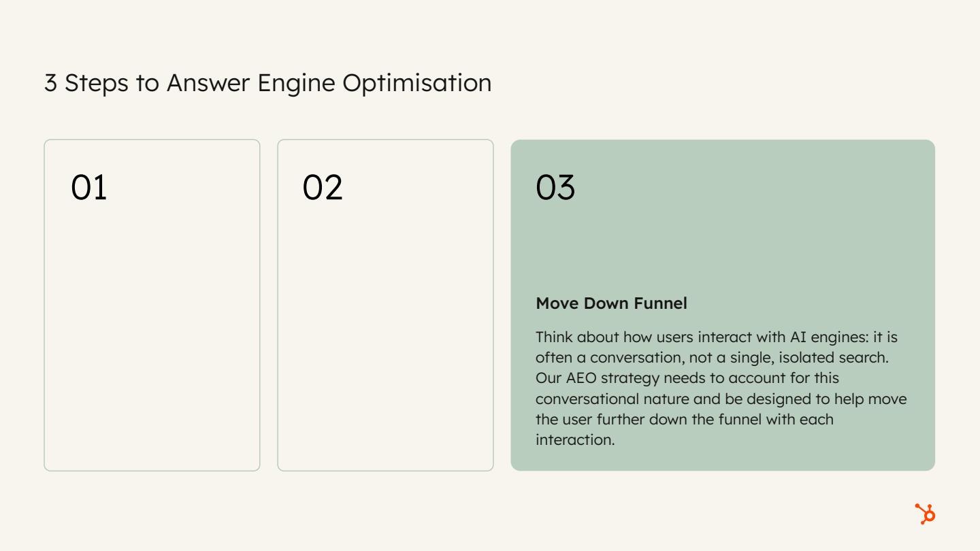Viewport: 980px width, 551px height.
Task: Click the empty area inside card 01
Action: tap(151, 340)
